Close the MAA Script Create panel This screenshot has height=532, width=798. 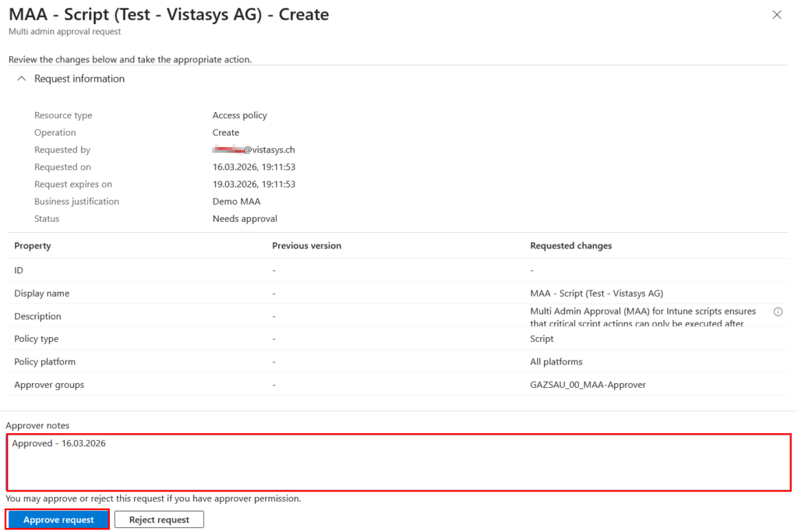click(776, 14)
